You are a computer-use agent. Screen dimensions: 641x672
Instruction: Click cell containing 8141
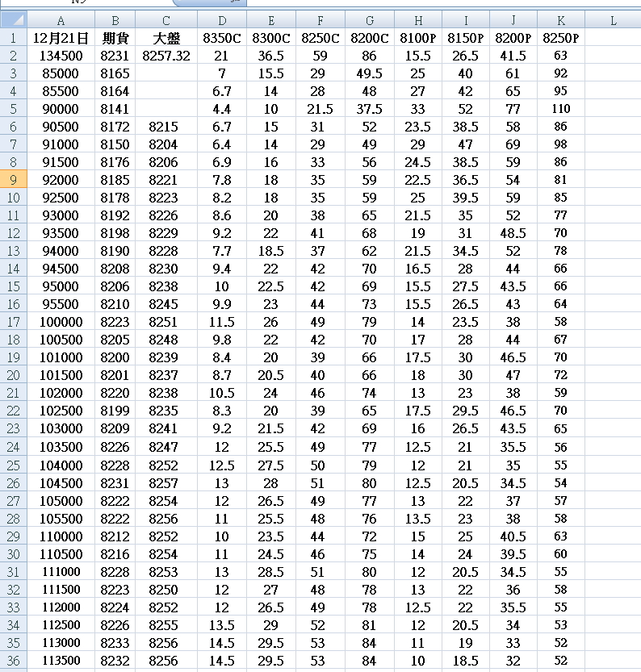[115, 108]
